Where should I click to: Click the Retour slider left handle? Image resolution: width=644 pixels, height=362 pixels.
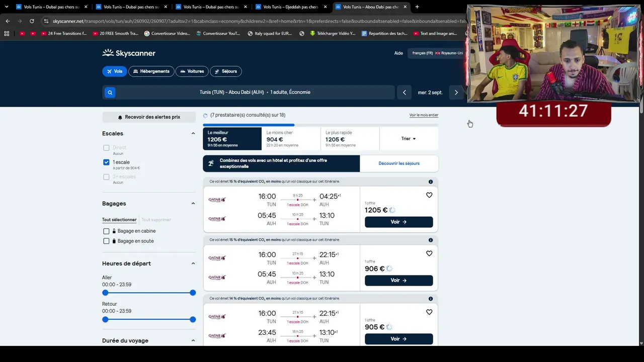pos(105,319)
